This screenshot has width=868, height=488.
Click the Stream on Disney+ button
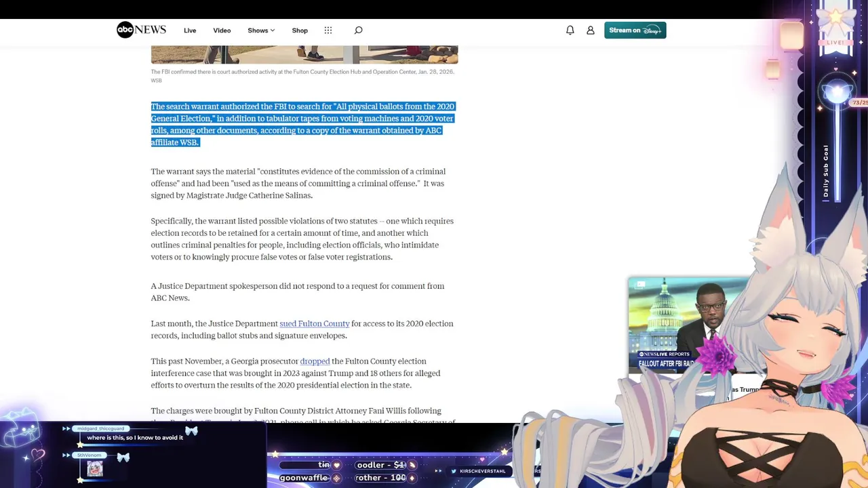pos(635,30)
